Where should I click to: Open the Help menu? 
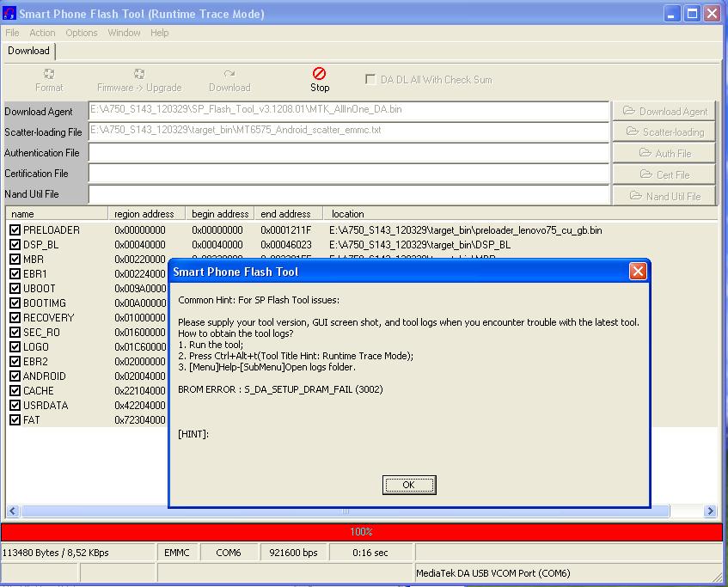point(159,33)
